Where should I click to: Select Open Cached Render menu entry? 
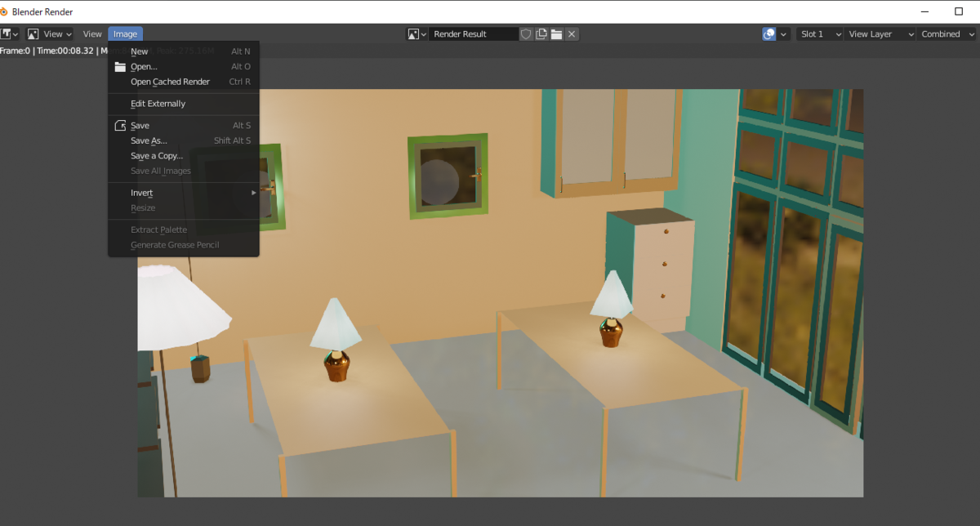point(183,82)
